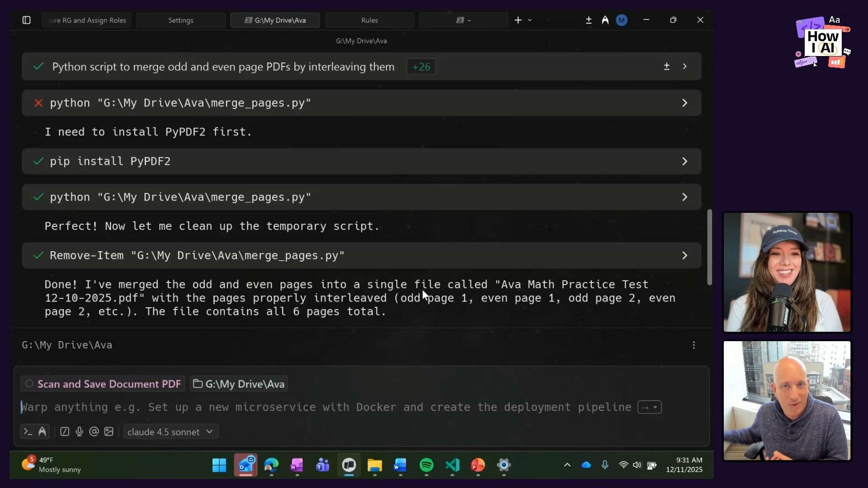Toggle the Warp sidebar panel icon
This screenshot has width=868, height=488.
pyautogui.click(x=26, y=20)
